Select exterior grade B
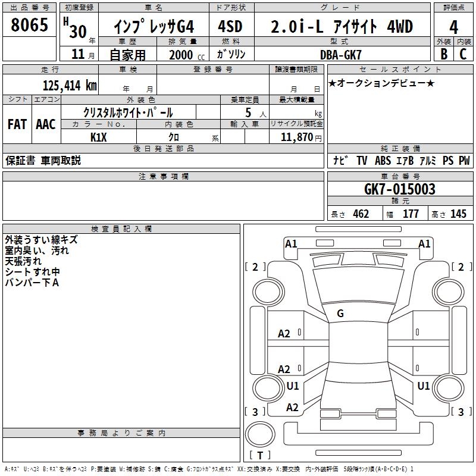The image size is (476, 476). (x=444, y=54)
